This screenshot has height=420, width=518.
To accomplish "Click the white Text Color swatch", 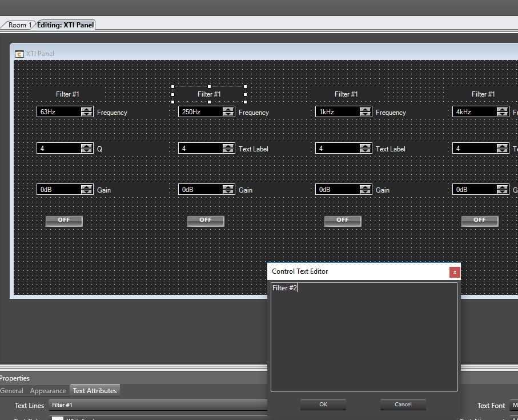I will [x=58, y=418].
